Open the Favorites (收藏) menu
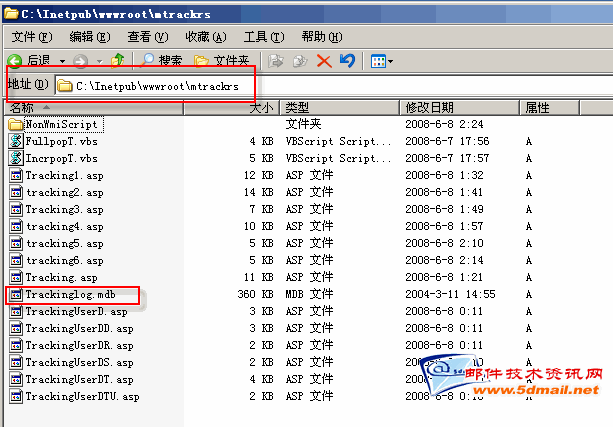The height and width of the screenshot is (427, 613). click(x=204, y=36)
